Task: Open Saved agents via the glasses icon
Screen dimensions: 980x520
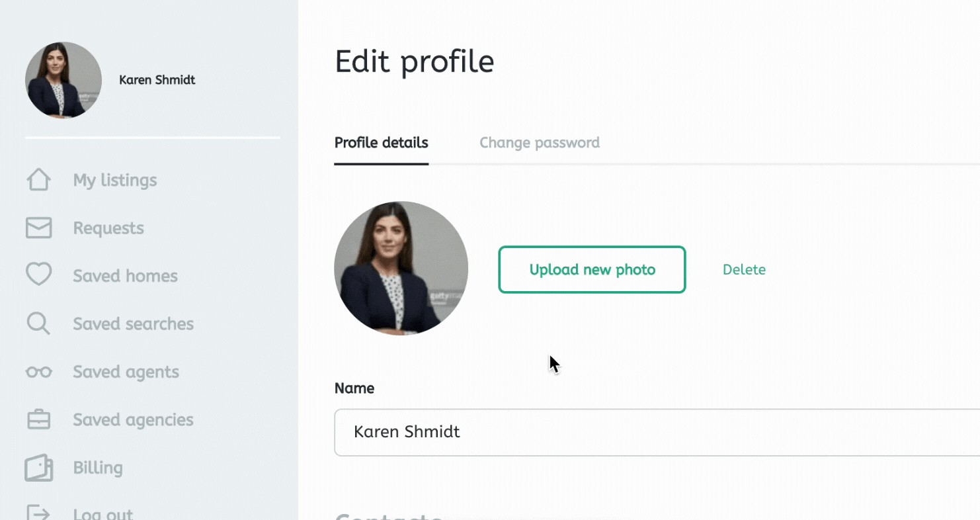Action: 39,371
